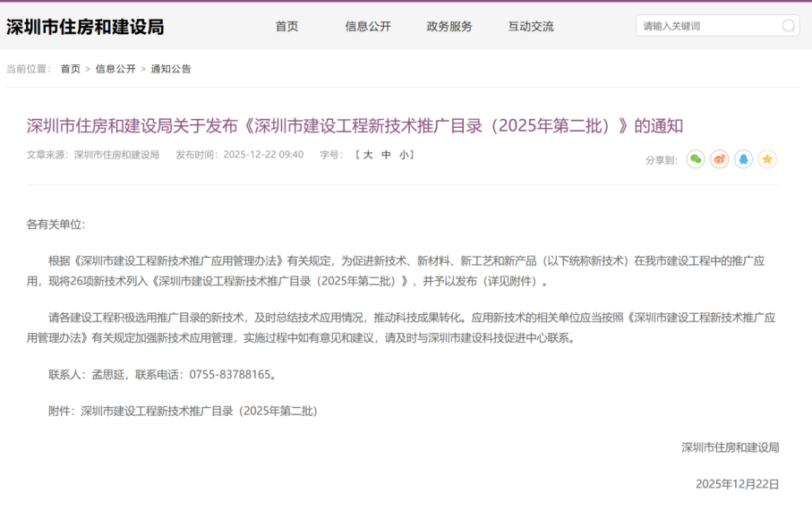Go to 信息公开 in the breadcrumb
This screenshot has height=510, width=812.
coord(115,69)
